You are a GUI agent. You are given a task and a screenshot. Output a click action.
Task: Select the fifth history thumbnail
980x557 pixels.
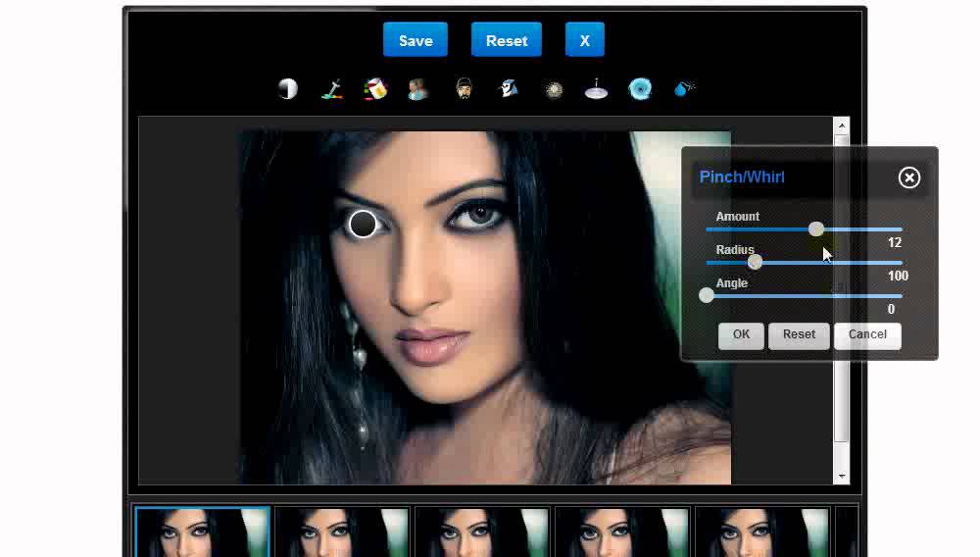(x=761, y=532)
